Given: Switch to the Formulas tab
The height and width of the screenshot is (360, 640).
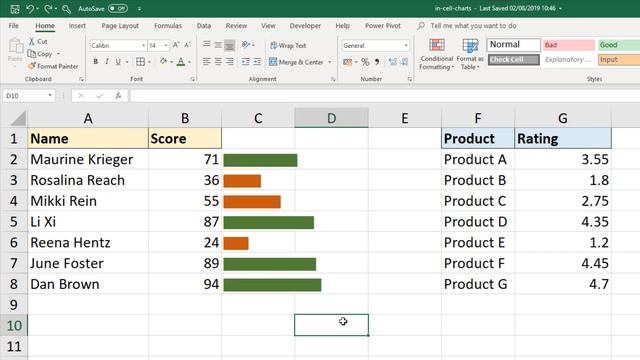Looking at the screenshot, I should (168, 26).
